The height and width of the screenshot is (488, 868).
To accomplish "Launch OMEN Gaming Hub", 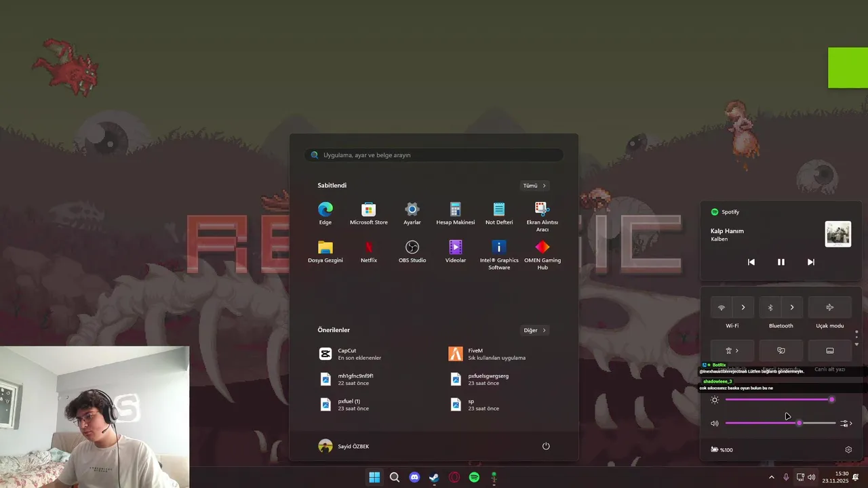I will pyautogui.click(x=542, y=255).
